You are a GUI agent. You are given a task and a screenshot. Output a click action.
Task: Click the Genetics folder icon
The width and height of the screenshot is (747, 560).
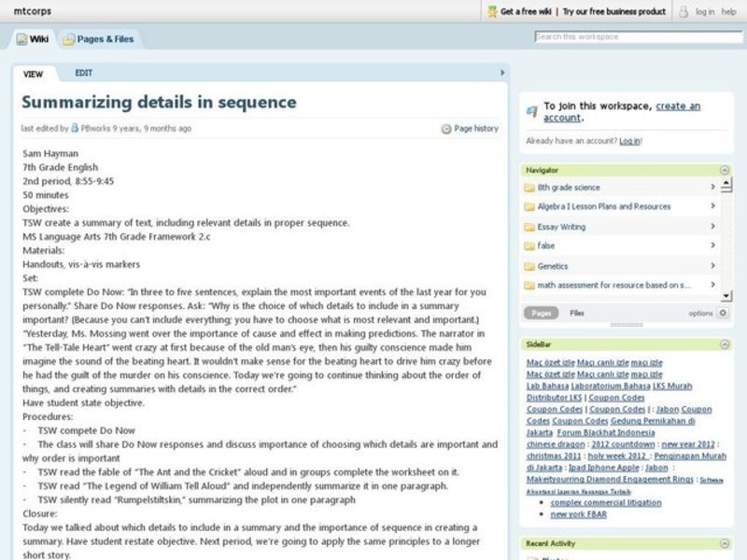pos(529,266)
